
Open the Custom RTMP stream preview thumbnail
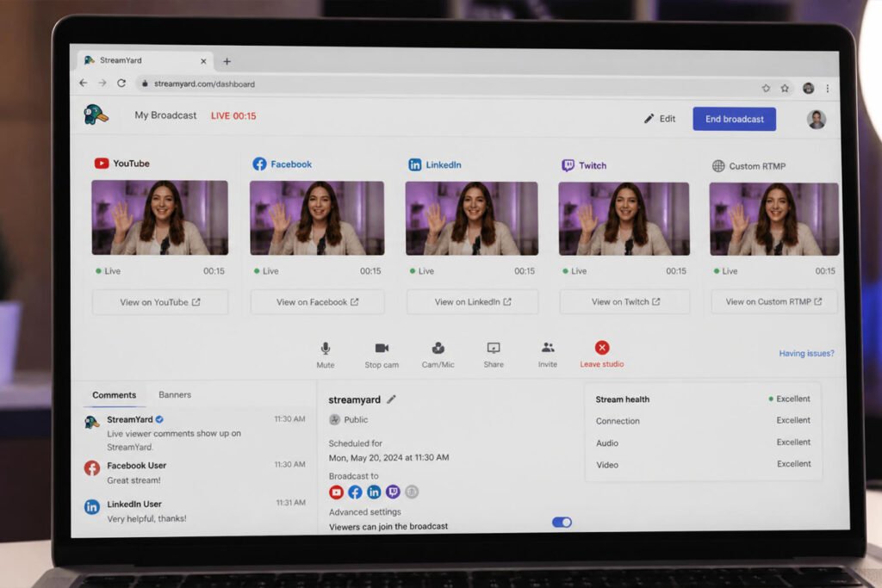774,219
